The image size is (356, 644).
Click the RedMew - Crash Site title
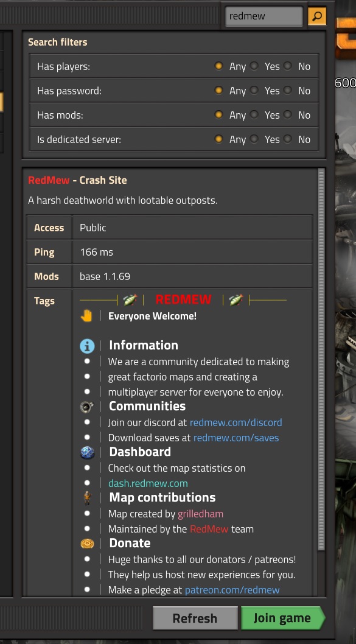click(x=77, y=180)
